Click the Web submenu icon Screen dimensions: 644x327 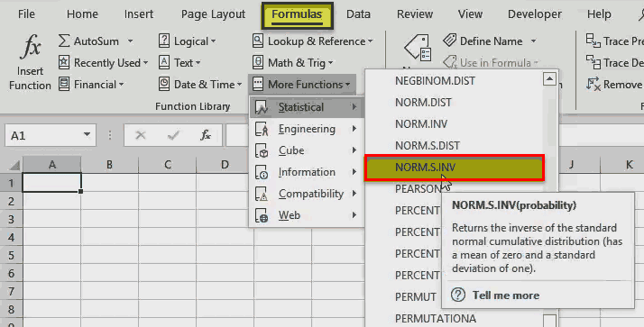click(262, 215)
